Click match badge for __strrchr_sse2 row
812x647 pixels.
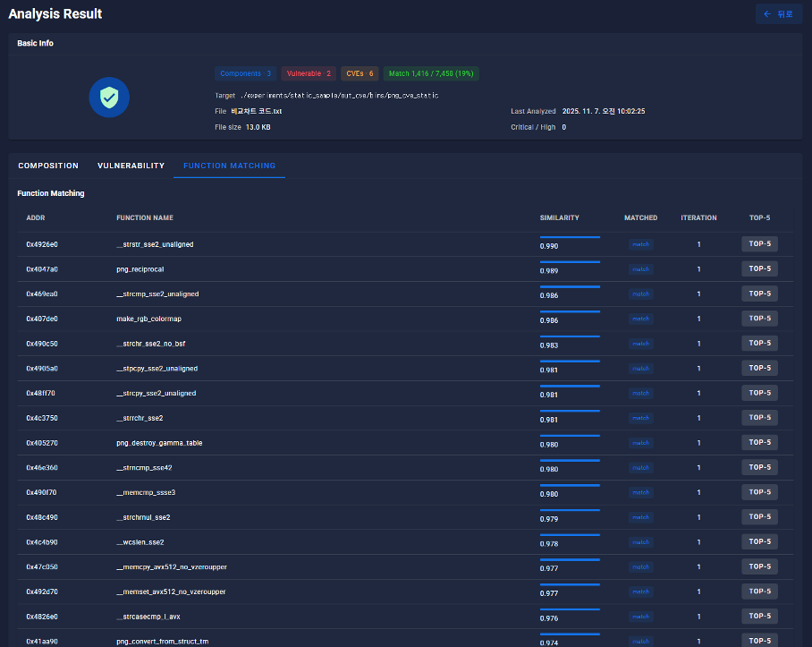pyautogui.click(x=640, y=418)
